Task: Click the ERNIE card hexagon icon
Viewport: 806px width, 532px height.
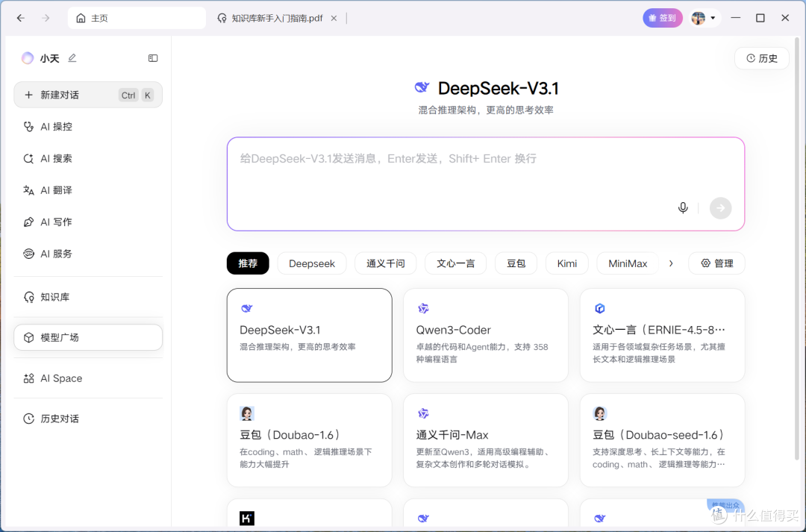Action: pos(599,308)
